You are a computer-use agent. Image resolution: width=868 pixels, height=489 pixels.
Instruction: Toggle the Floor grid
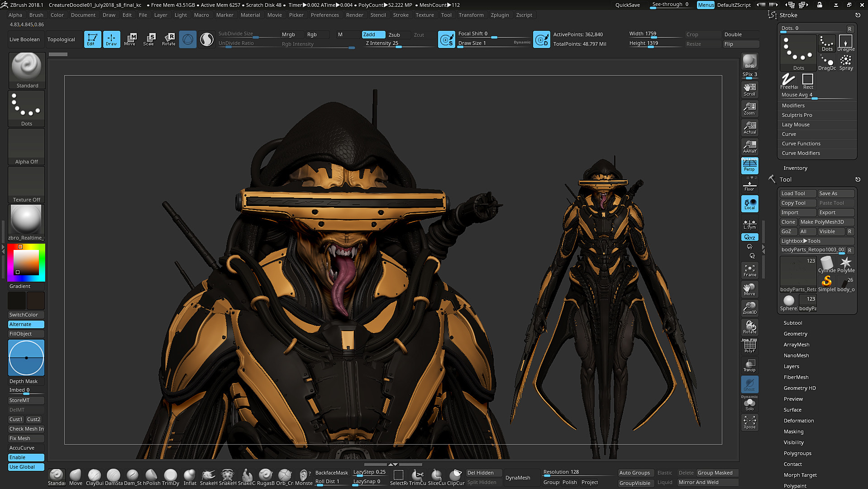749,184
